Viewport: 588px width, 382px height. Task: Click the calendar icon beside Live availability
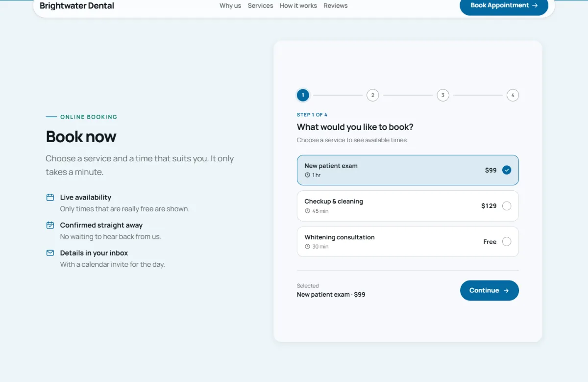point(50,197)
